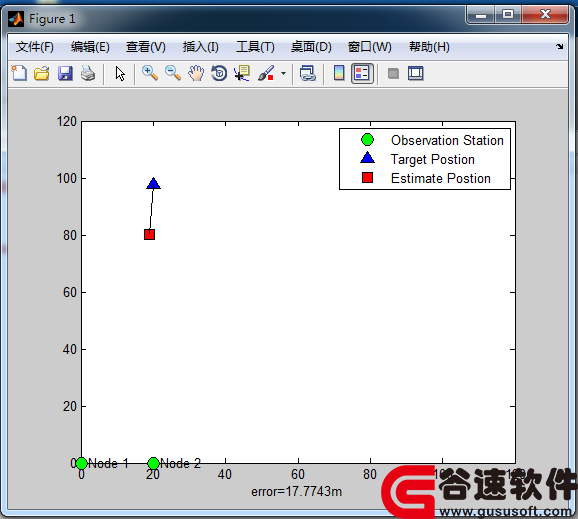The image size is (578, 519).
Task: Open a file with the folder icon
Action: coord(42,73)
